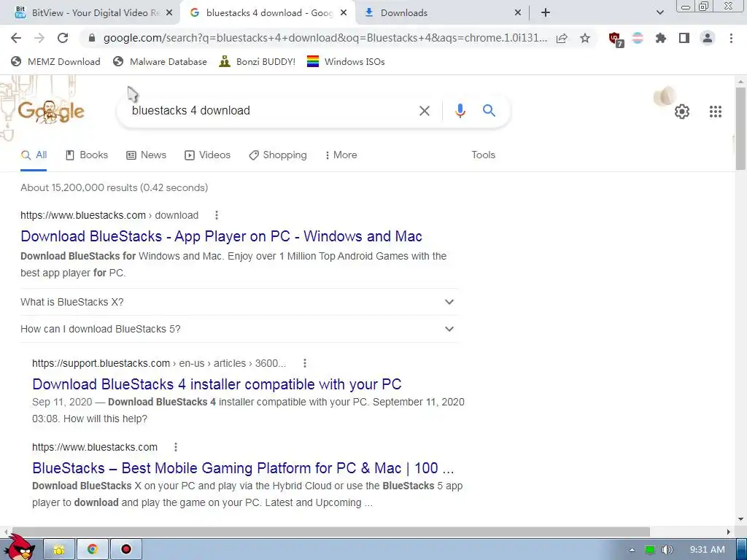The width and height of the screenshot is (747, 560).
Task: Open the Windows ISOs bookmark
Action: click(346, 61)
